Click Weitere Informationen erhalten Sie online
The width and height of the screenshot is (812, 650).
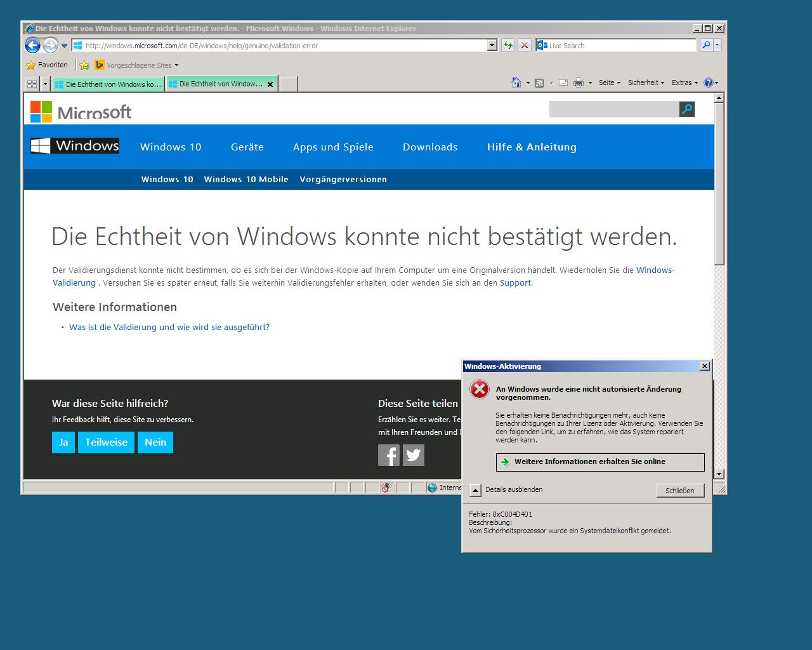pos(600,462)
